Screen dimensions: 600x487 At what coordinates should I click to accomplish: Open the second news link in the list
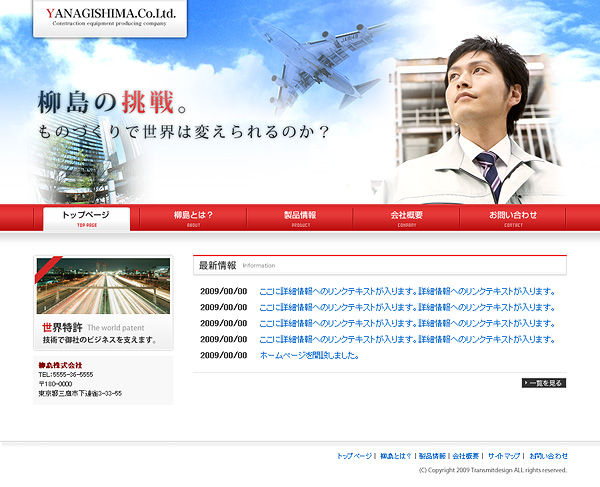(x=406, y=308)
